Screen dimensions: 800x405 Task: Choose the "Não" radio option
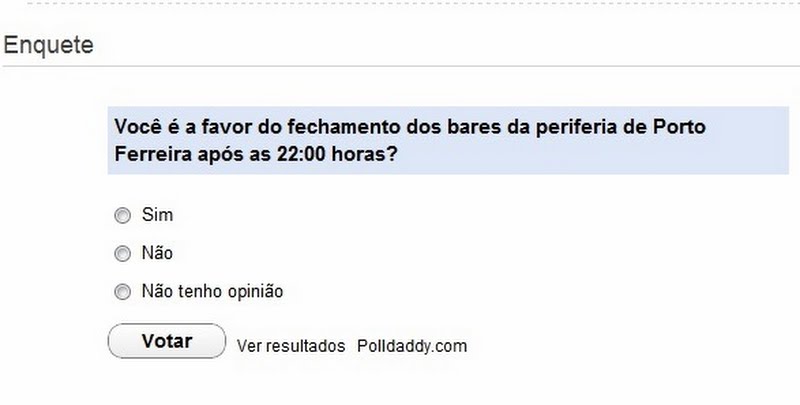123,254
